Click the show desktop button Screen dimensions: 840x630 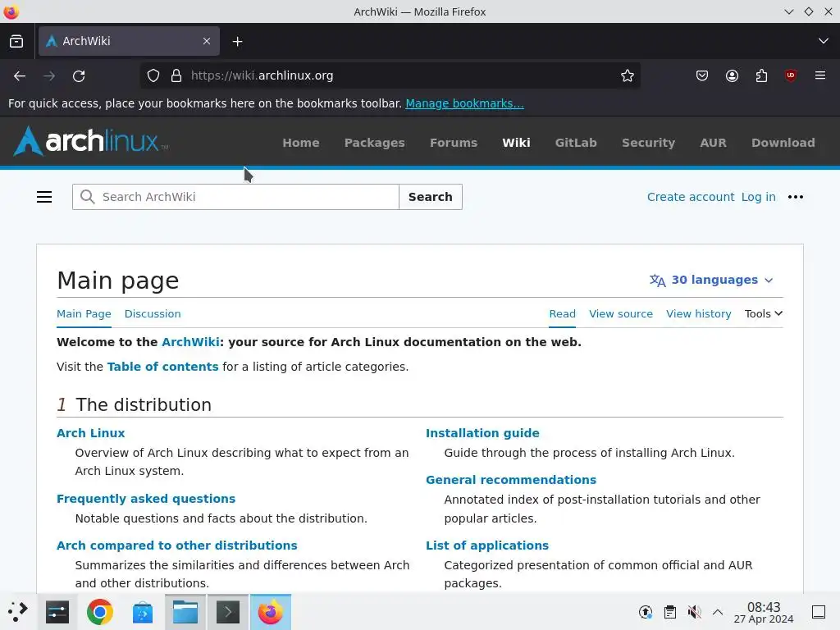click(x=819, y=612)
